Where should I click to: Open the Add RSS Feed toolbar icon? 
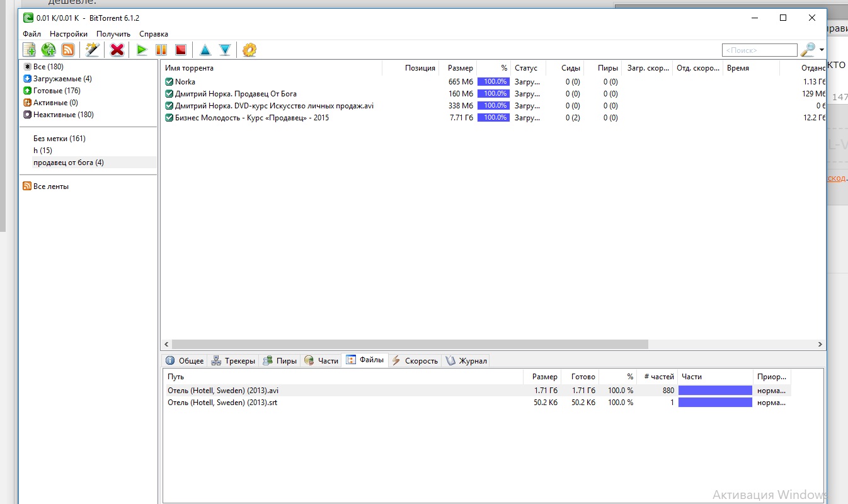(68, 50)
